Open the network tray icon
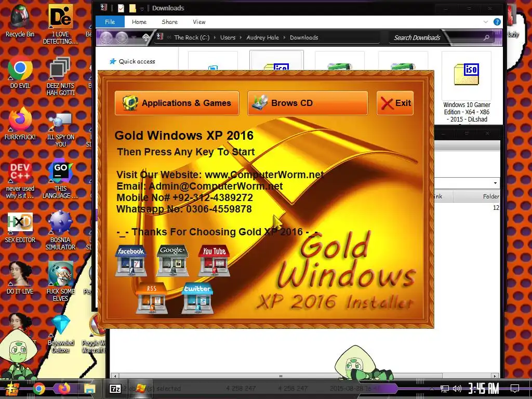Screen dimensions: 532x399 444,389
